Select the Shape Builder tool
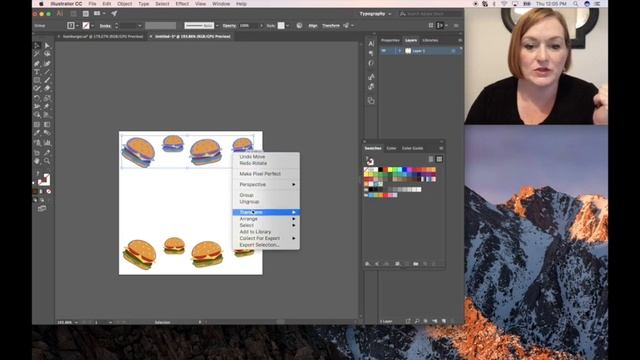 37,116
